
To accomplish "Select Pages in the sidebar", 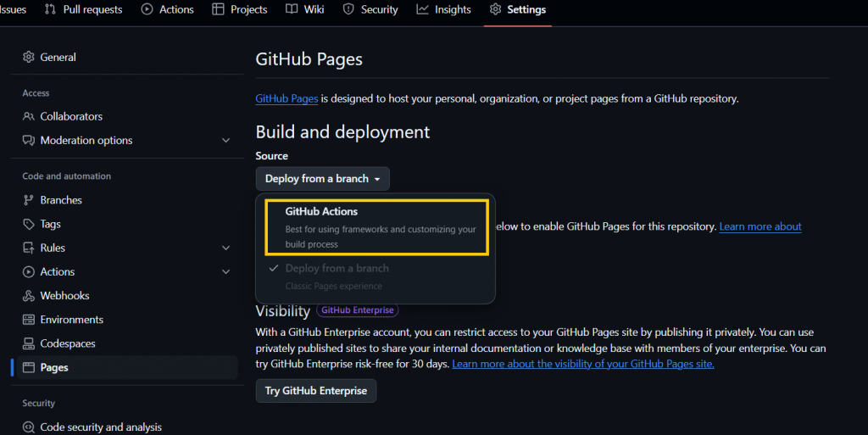I will (127, 367).
